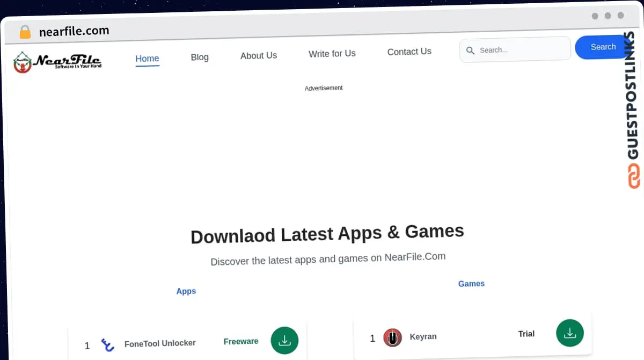Click the FoneTool Unlocker app icon

pyautogui.click(x=108, y=345)
